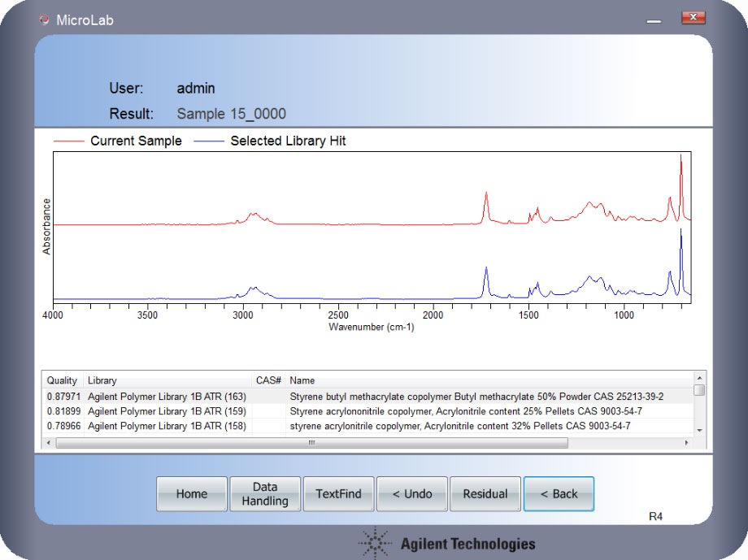The height and width of the screenshot is (560, 748).
Task: Open the Data Handling options
Action: [x=265, y=493]
